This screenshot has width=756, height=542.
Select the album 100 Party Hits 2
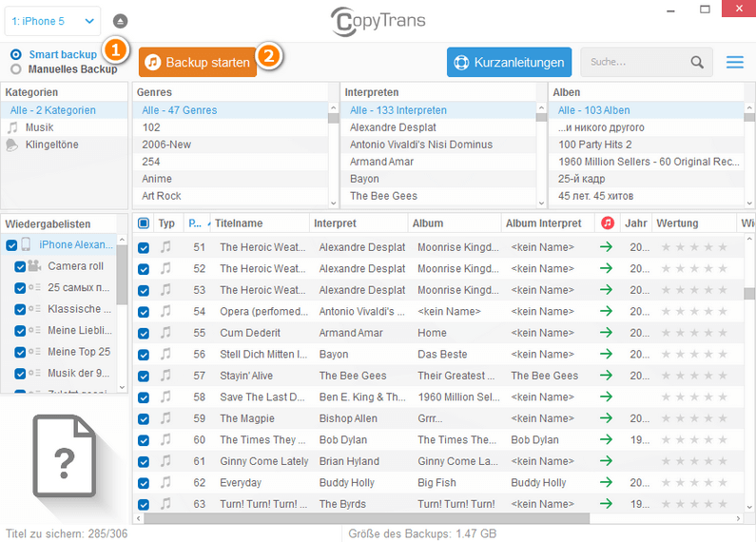point(647,145)
